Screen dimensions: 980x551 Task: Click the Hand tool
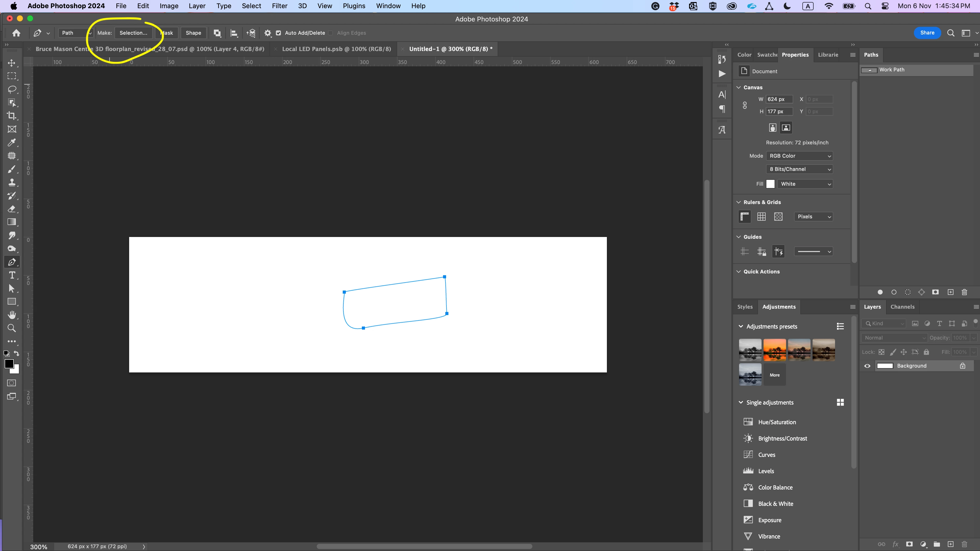pyautogui.click(x=12, y=315)
